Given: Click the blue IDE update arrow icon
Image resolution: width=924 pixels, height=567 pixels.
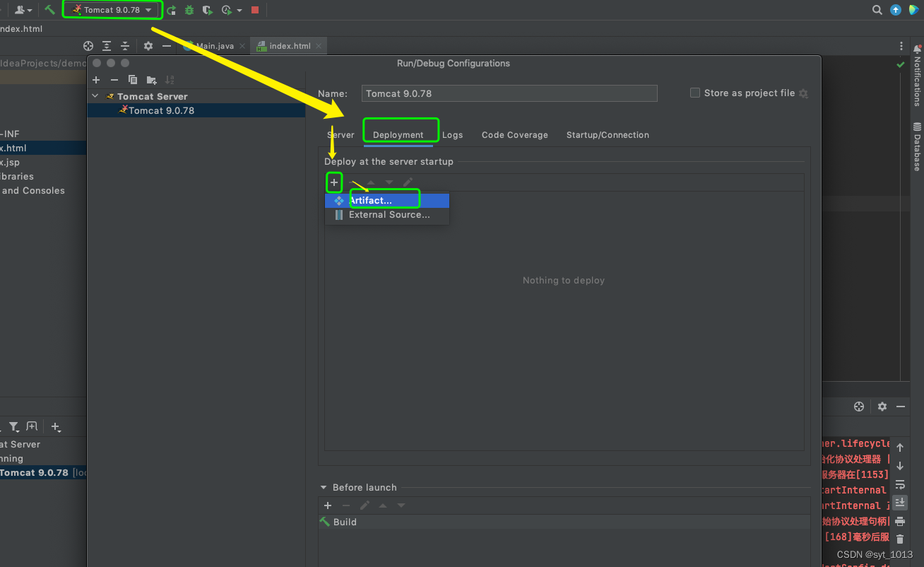Looking at the screenshot, I should [896, 10].
